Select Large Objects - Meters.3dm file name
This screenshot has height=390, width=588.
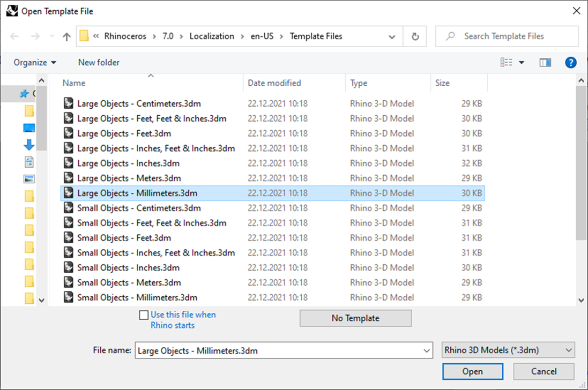(x=129, y=178)
